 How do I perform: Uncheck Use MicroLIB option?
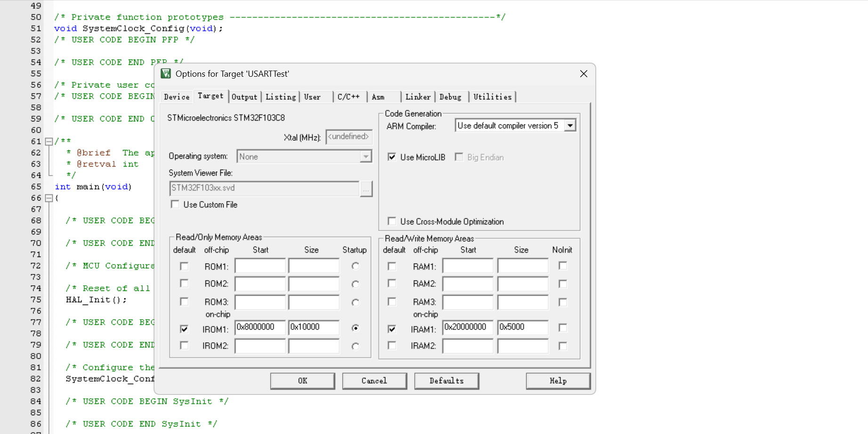coord(392,157)
